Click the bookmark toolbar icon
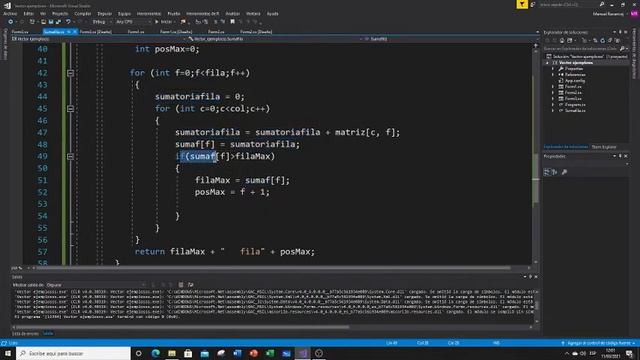The height and width of the screenshot is (360, 640). tap(232, 22)
